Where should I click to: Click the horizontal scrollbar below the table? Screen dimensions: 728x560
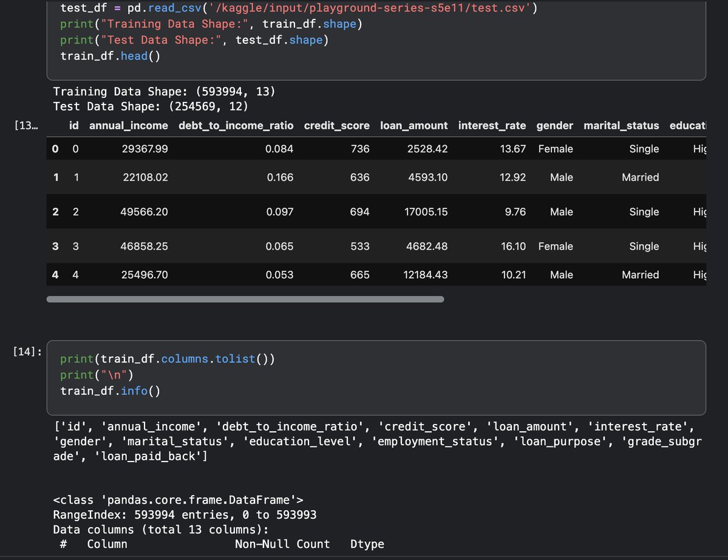pyautogui.click(x=245, y=299)
